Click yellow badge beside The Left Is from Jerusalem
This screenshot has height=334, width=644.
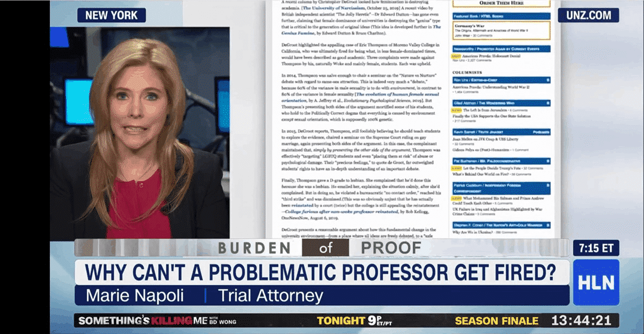(456, 110)
